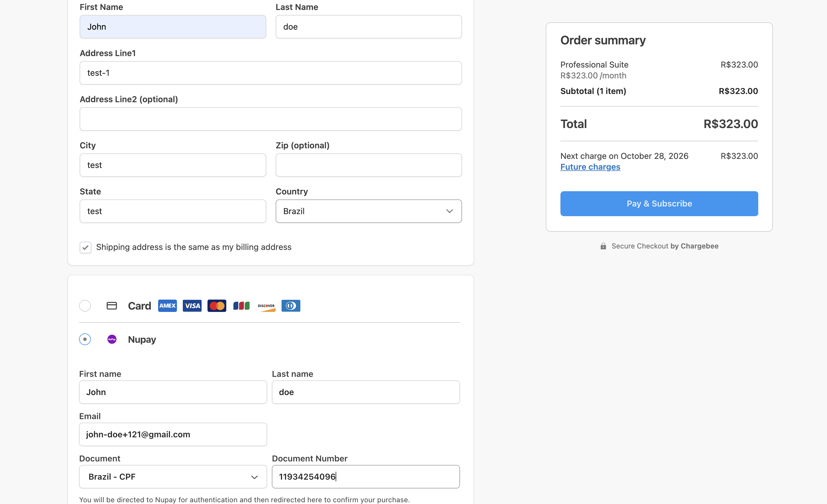Select the Nupay payment radio button

click(x=85, y=339)
